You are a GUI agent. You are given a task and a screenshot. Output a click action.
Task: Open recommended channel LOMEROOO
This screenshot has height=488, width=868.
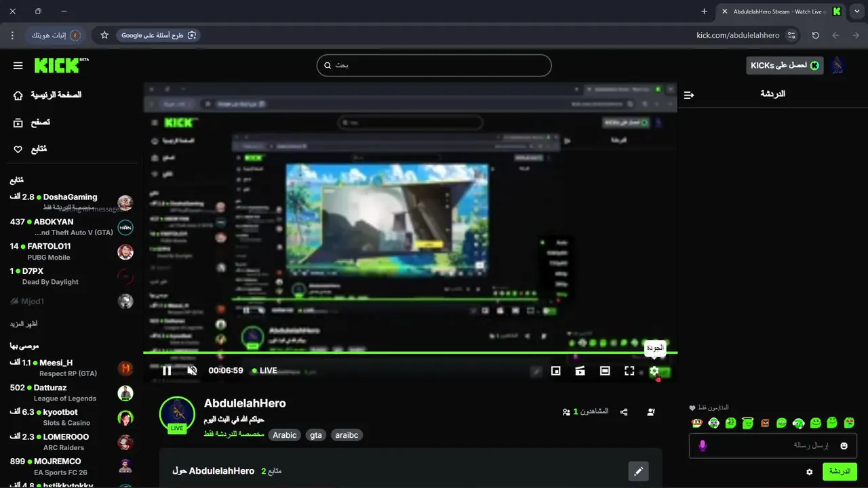click(x=71, y=442)
